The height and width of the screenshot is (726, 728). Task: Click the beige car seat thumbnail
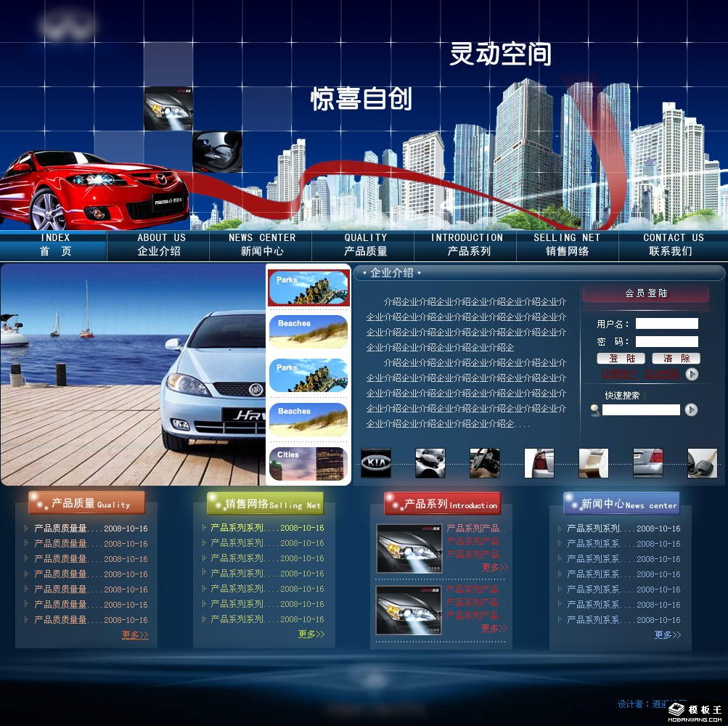coord(593,463)
